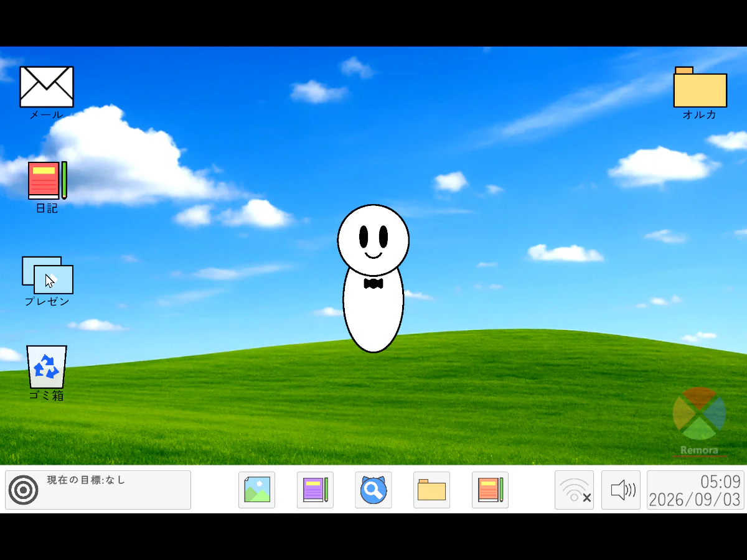Open the プレゼン slides icon
Image resolution: width=747 pixels, height=560 pixels.
47,275
